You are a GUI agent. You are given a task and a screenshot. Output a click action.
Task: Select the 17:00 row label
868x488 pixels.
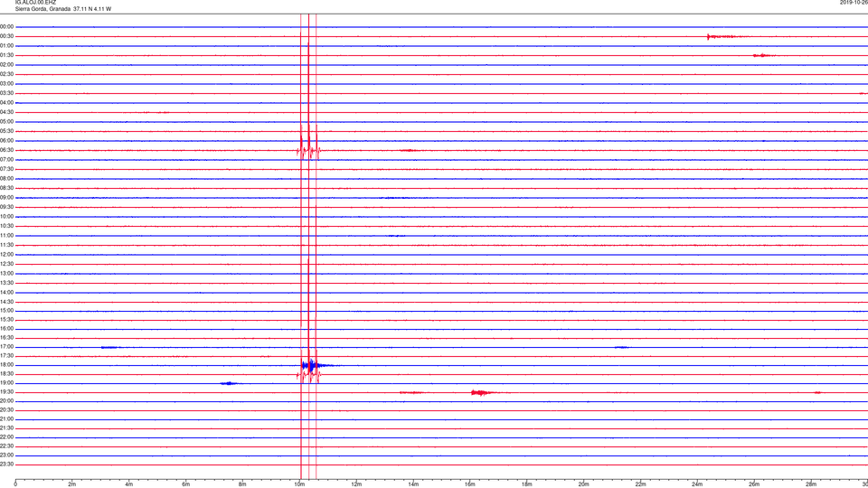coord(6,347)
